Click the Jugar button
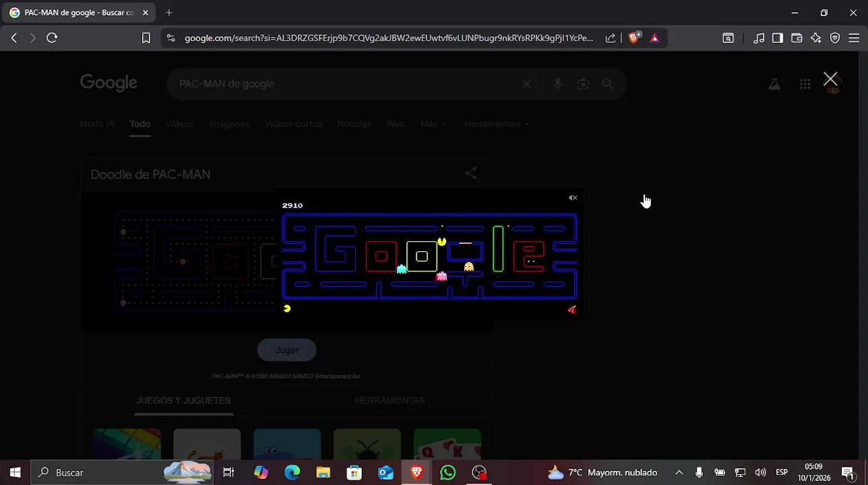 (x=286, y=350)
